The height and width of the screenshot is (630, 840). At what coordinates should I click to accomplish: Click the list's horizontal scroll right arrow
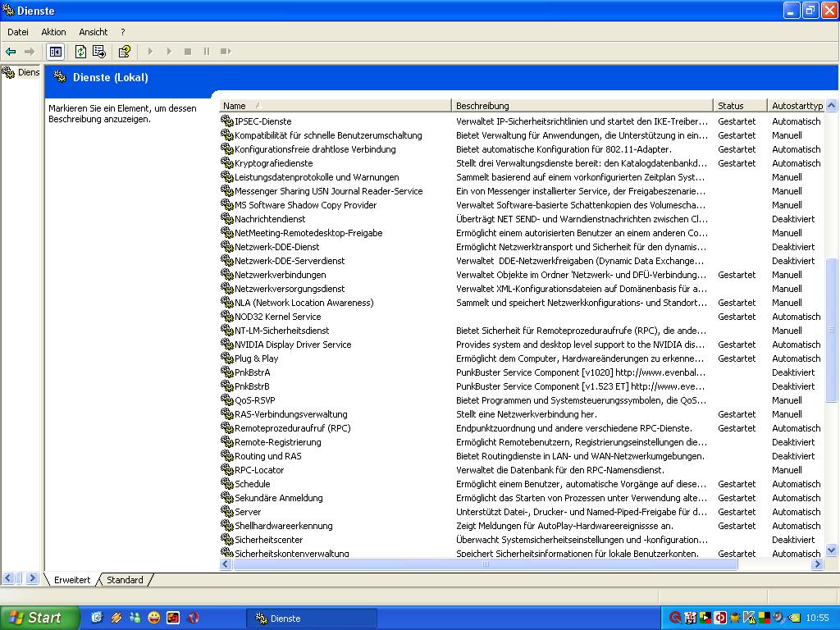[x=818, y=564]
